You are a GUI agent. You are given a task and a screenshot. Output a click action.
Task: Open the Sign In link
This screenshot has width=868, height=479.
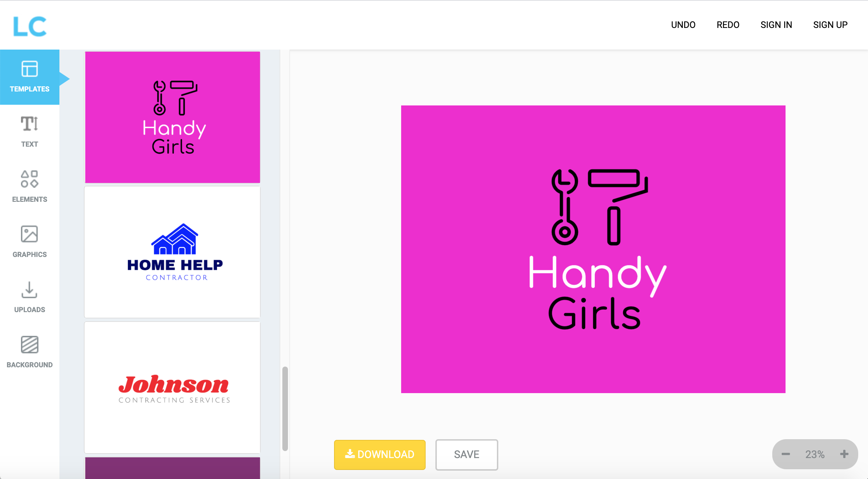tap(776, 25)
